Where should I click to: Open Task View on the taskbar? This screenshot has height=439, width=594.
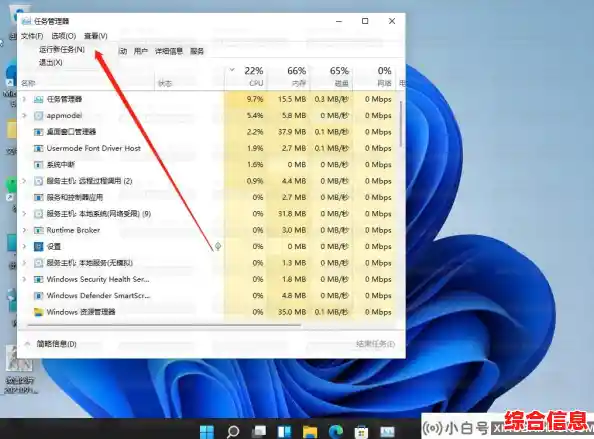[259, 431]
